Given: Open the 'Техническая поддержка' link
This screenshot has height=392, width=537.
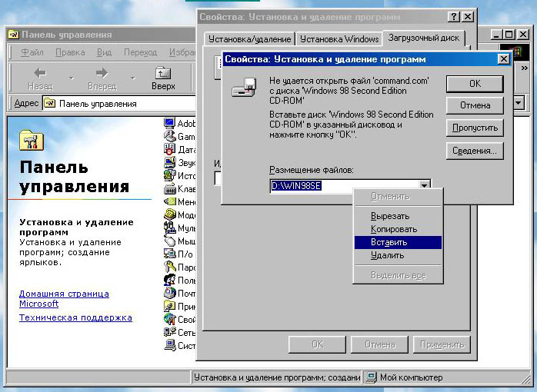Looking at the screenshot, I should (75, 317).
